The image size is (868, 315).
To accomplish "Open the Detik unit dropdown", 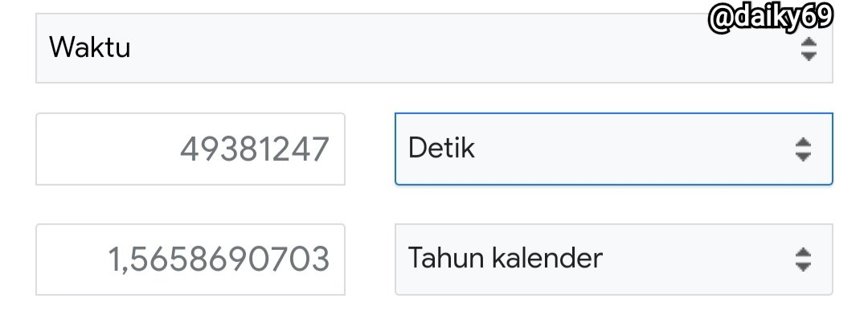I will (613, 149).
